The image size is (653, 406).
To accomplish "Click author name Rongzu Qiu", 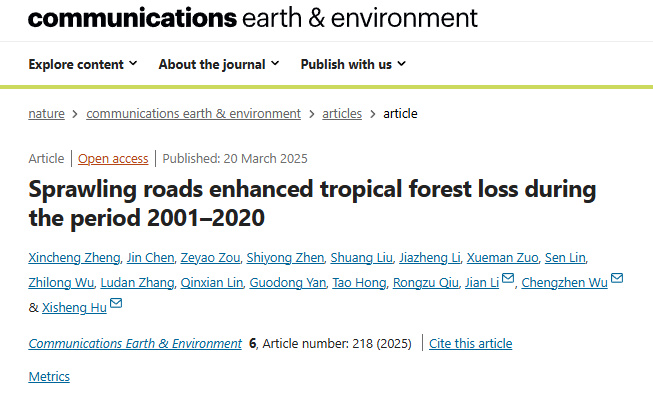I will [x=424, y=282].
